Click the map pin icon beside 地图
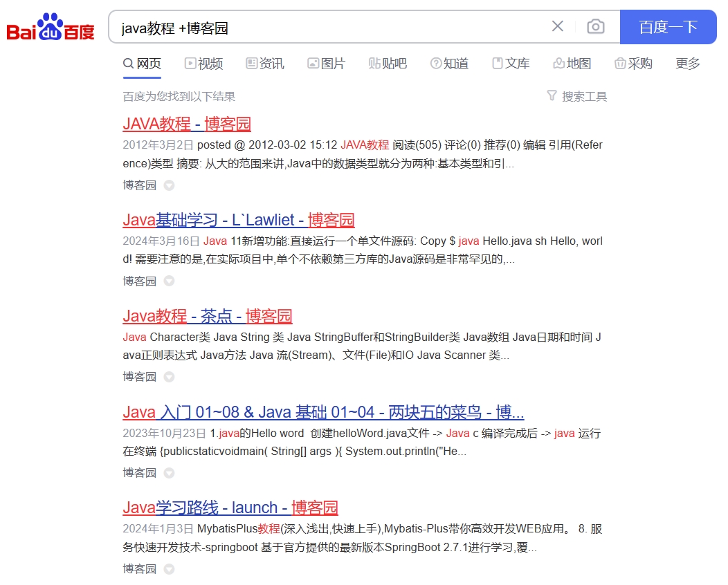This screenshot has width=728, height=585. [x=558, y=63]
